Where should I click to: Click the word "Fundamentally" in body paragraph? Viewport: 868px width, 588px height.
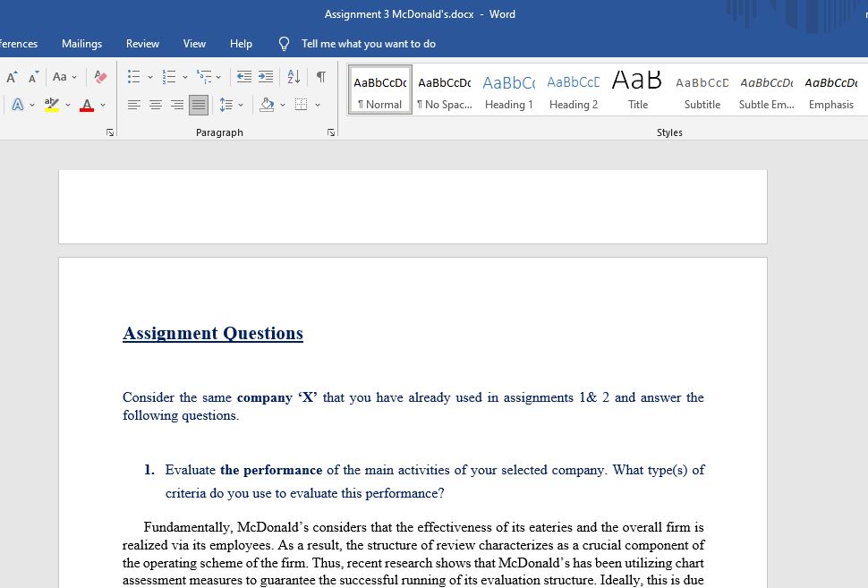(x=188, y=527)
